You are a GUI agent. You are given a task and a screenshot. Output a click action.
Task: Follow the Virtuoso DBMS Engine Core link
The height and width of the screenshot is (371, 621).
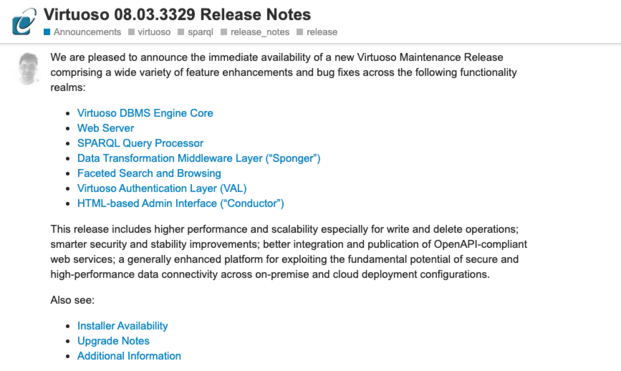tap(145, 113)
